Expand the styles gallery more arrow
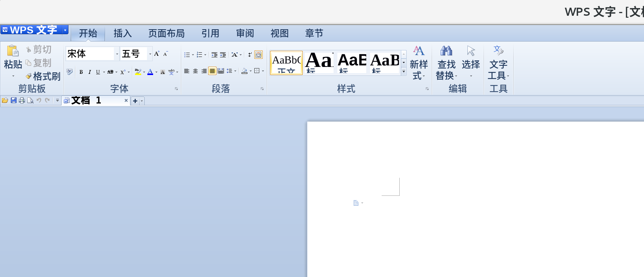Screen dimensions: 644x277 coord(404,72)
